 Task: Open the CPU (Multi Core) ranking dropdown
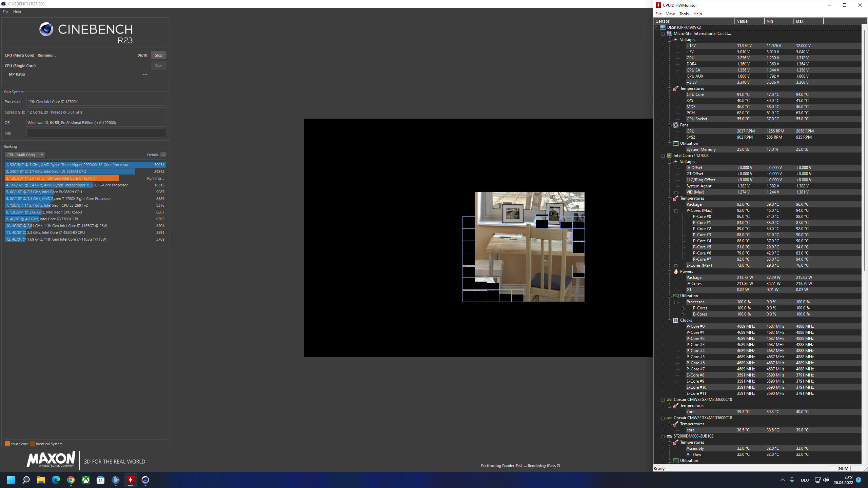[x=25, y=155]
